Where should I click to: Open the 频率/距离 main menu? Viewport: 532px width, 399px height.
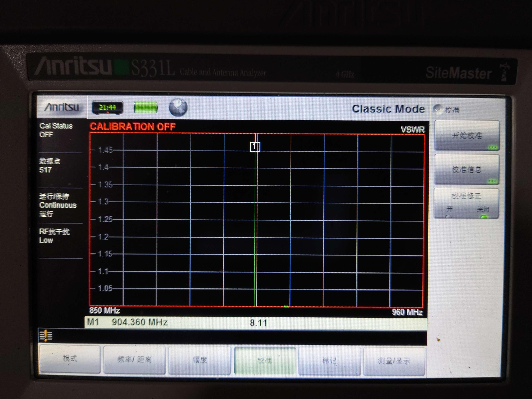(x=134, y=359)
